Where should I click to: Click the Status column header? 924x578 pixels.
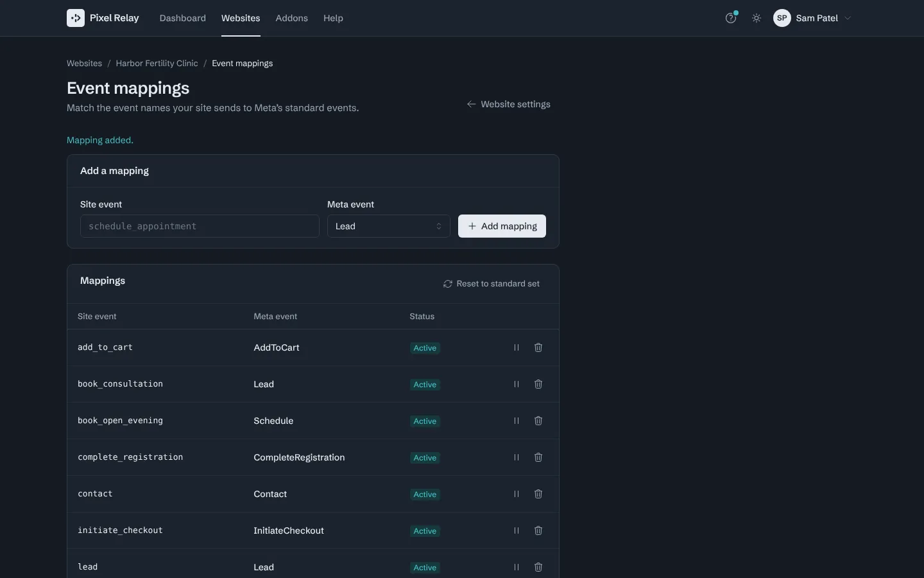(x=422, y=317)
